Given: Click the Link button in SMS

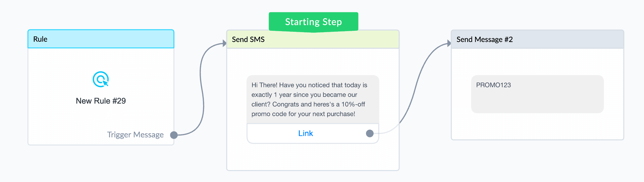Looking at the screenshot, I should [305, 133].
